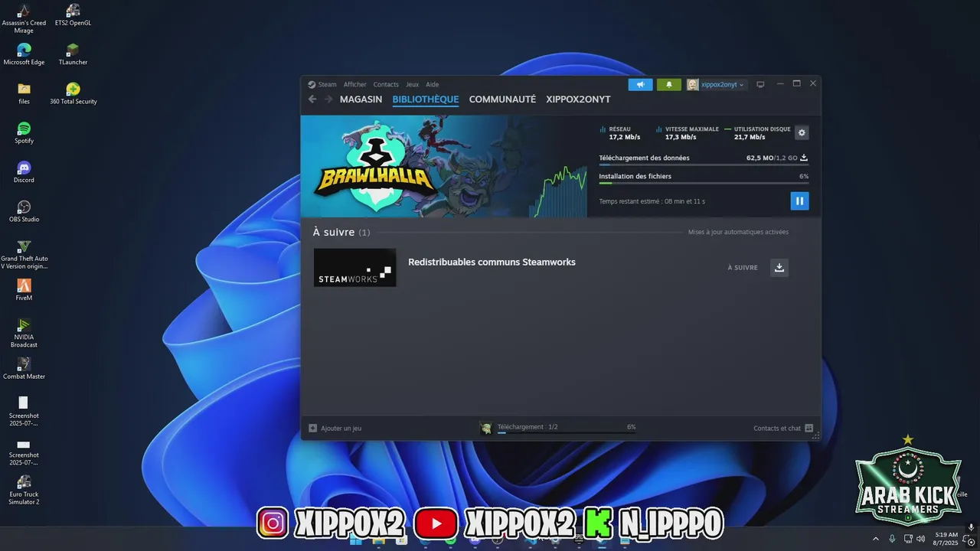The width and height of the screenshot is (980, 551).
Task: Open Contacts et chat
Action: (x=777, y=428)
